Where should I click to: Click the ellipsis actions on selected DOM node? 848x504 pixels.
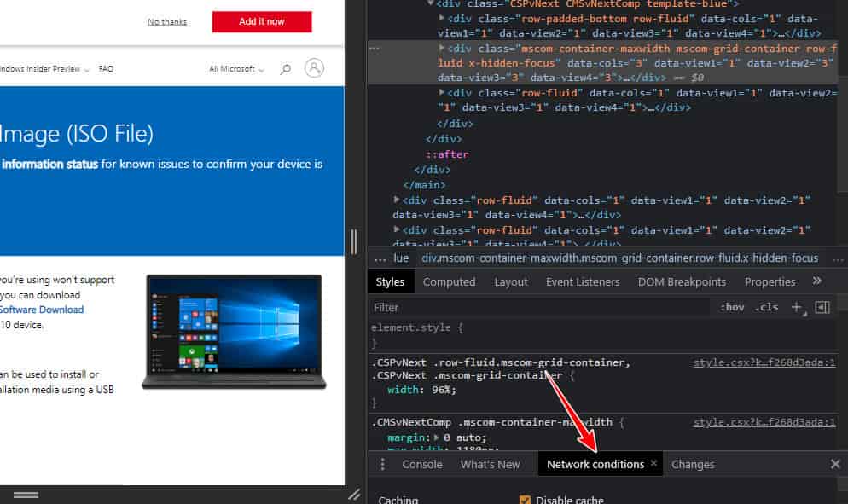click(x=375, y=49)
